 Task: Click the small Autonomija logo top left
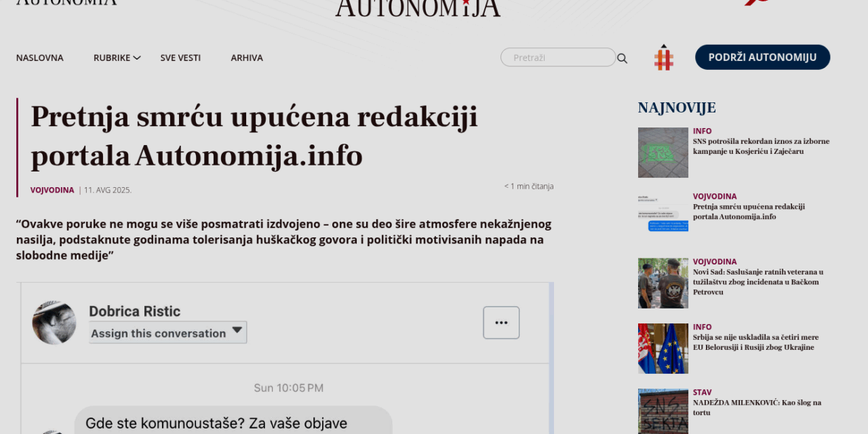pyautogui.click(x=64, y=3)
